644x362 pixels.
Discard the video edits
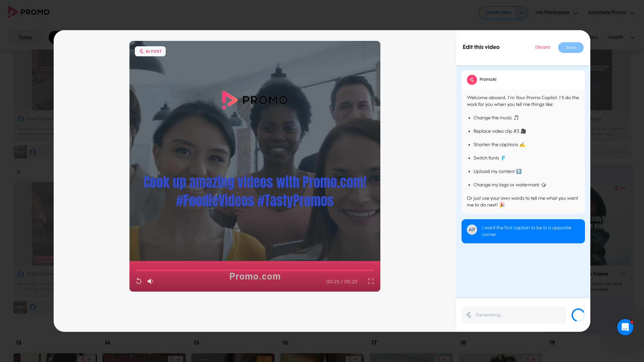[x=542, y=47]
